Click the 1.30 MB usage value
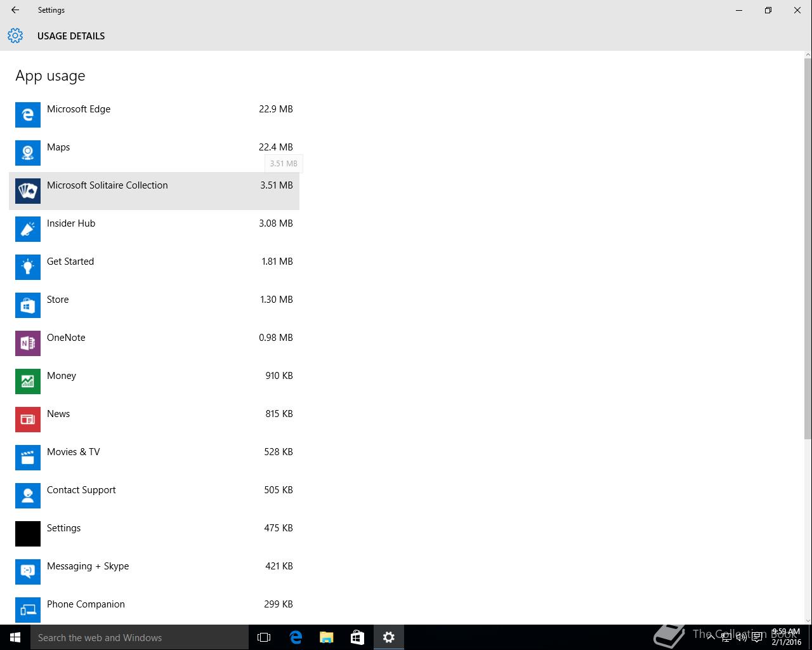The height and width of the screenshot is (650, 812). point(277,300)
